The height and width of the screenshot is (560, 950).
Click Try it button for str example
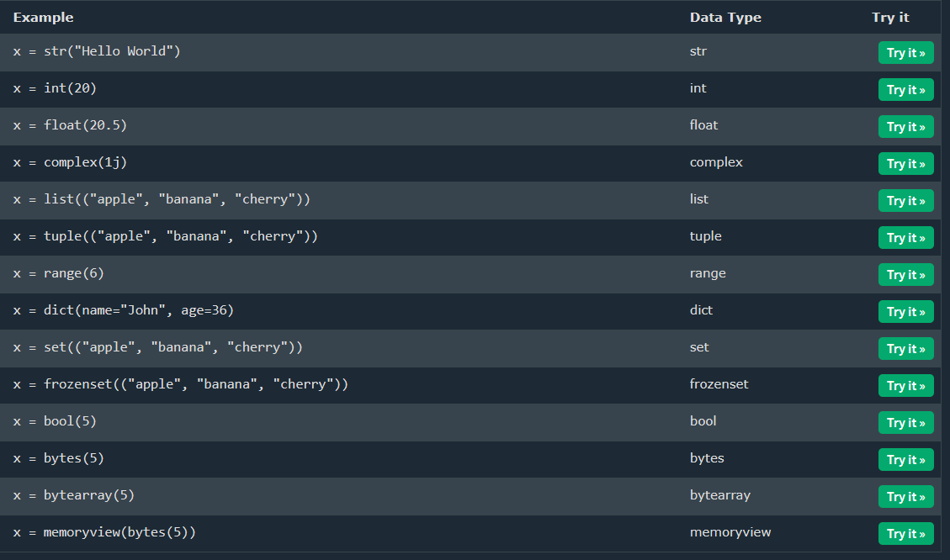[905, 53]
